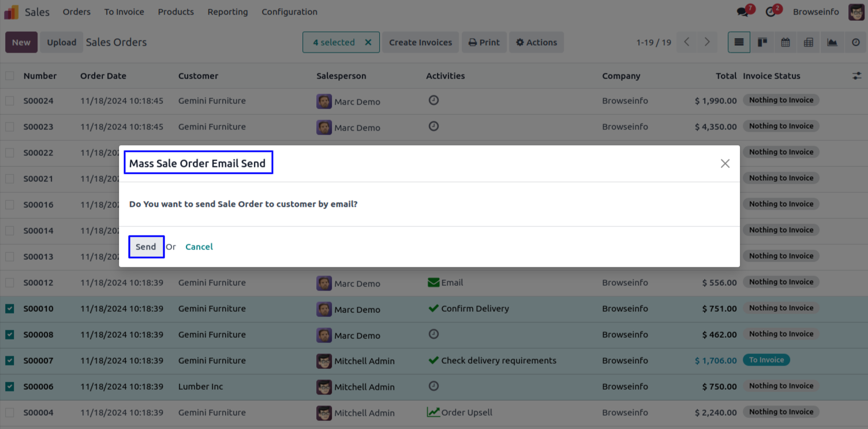The image size is (868, 429).
Task: Expand the Print dropdown
Action: 484,42
